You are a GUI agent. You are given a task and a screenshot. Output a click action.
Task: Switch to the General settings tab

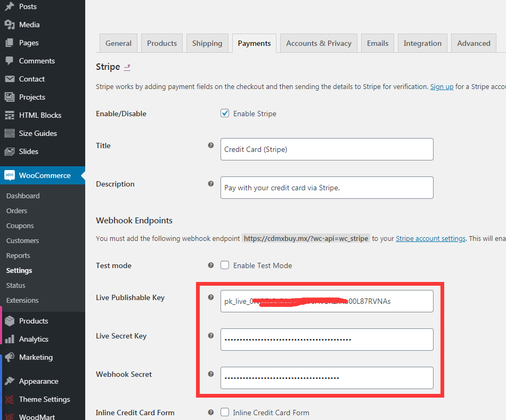pos(118,43)
